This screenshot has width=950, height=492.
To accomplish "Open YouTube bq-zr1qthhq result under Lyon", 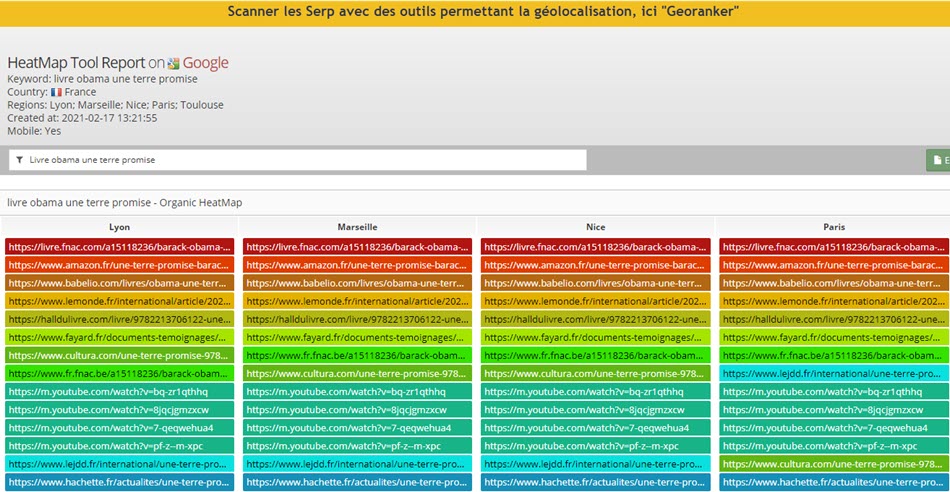I will tap(119, 391).
